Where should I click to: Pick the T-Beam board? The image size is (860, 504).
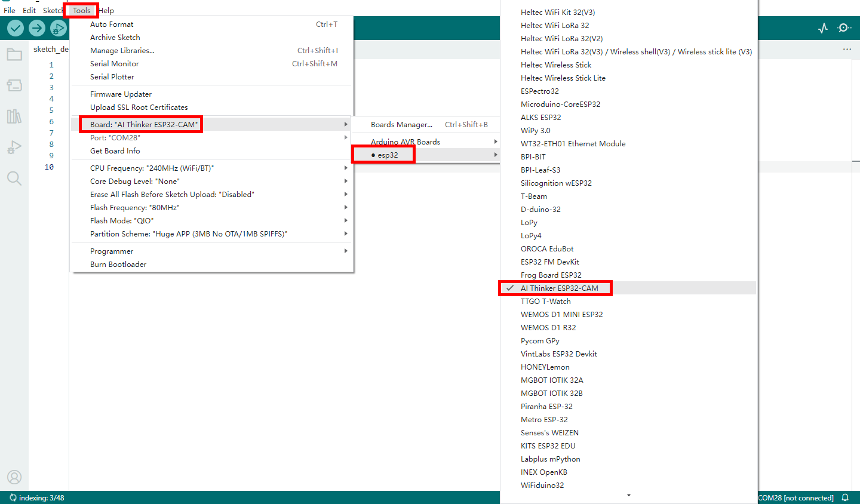(629, 196)
